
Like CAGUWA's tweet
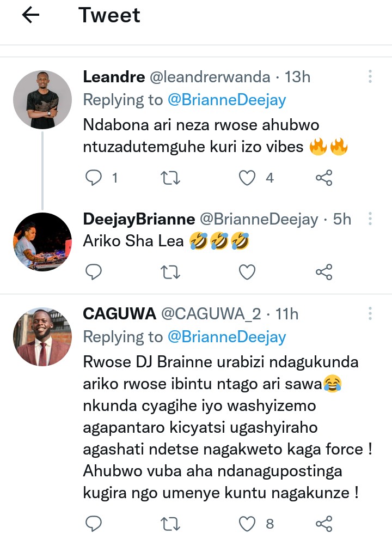(x=248, y=524)
